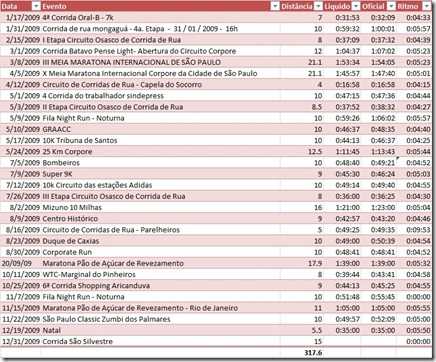Open the Data column filter dropdown
Viewport: 436px width, 362px height.
point(36,6)
